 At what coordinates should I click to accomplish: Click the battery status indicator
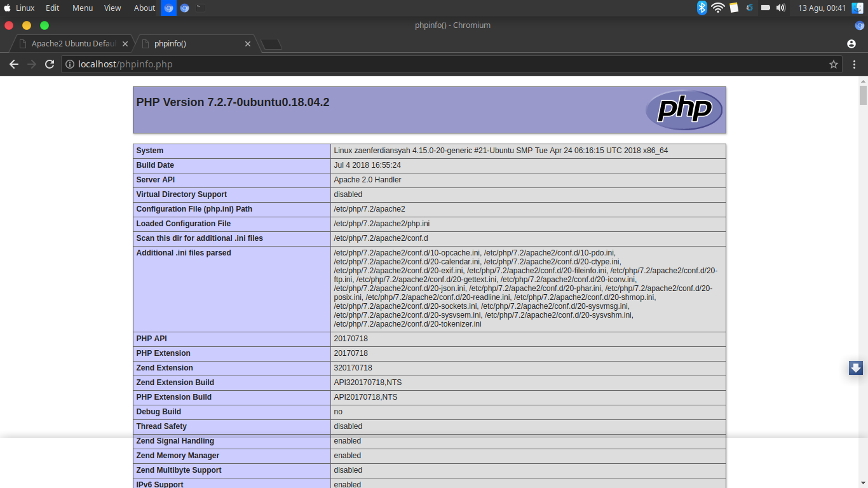[x=765, y=8]
